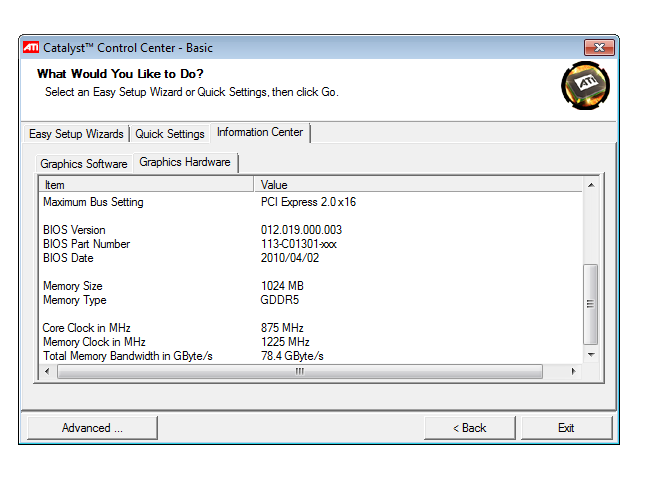The width and height of the screenshot is (656, 480).
Task: Select the Graphics Hardware sub-tab
Action: click(185, 162)
